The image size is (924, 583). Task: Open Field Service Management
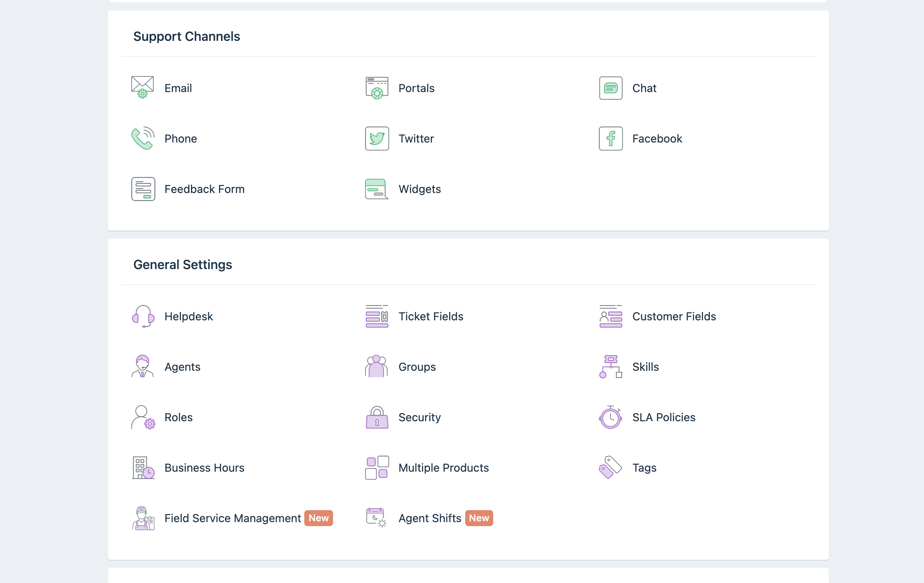(233, 518)
